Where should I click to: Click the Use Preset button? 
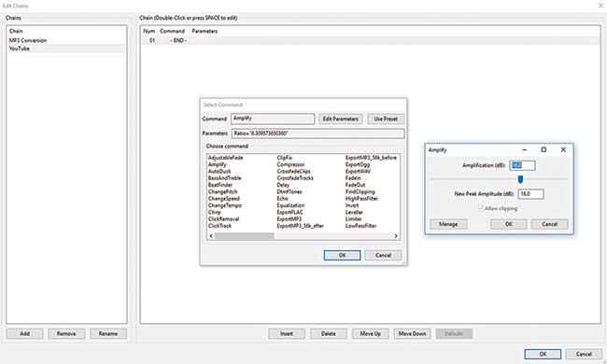tap(386, 119)
